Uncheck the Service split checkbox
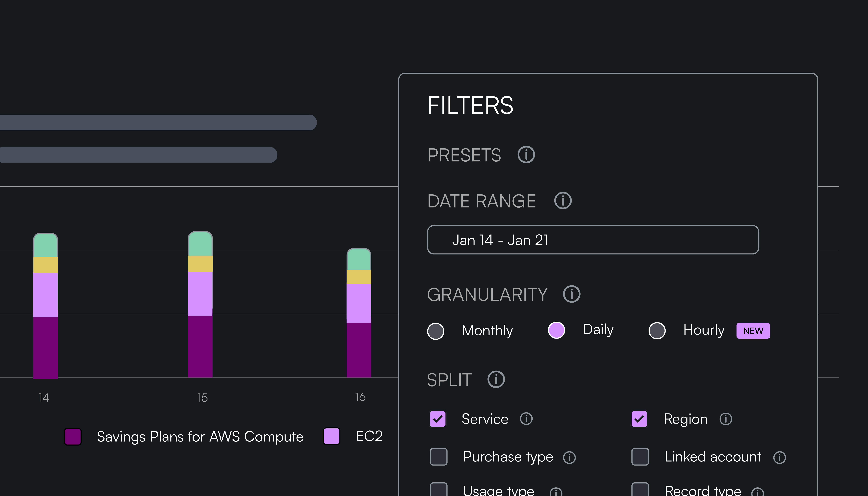 click(x=438, y=419)
